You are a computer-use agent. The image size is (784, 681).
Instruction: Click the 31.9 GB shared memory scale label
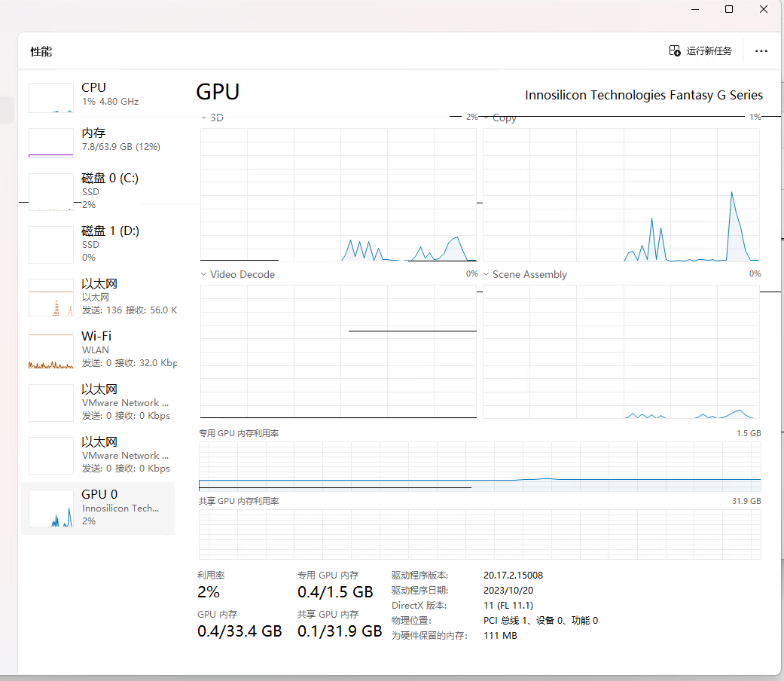[x=746, y=501]
